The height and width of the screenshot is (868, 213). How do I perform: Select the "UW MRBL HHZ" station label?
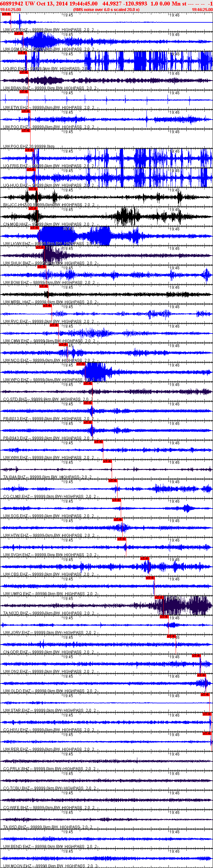point(17,302)
